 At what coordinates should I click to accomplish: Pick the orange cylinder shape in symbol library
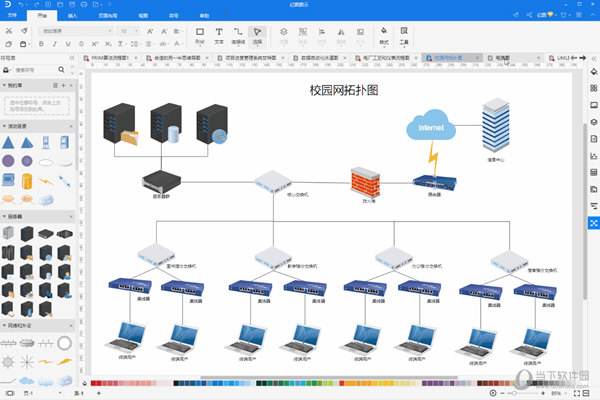click(x=27, y=181)
